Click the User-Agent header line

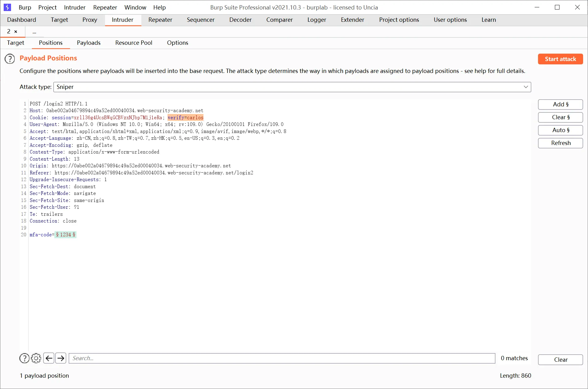click(157, 124)
